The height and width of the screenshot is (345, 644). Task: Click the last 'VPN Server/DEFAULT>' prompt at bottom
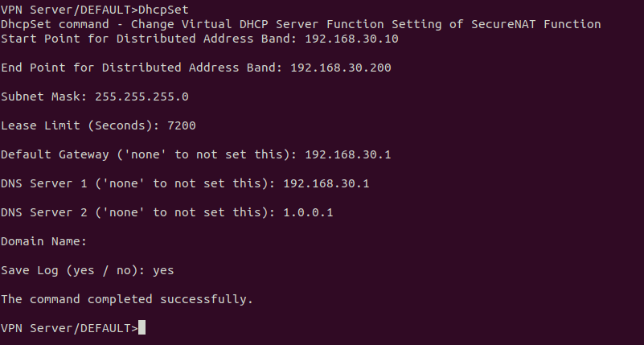(x=69, y=328)
